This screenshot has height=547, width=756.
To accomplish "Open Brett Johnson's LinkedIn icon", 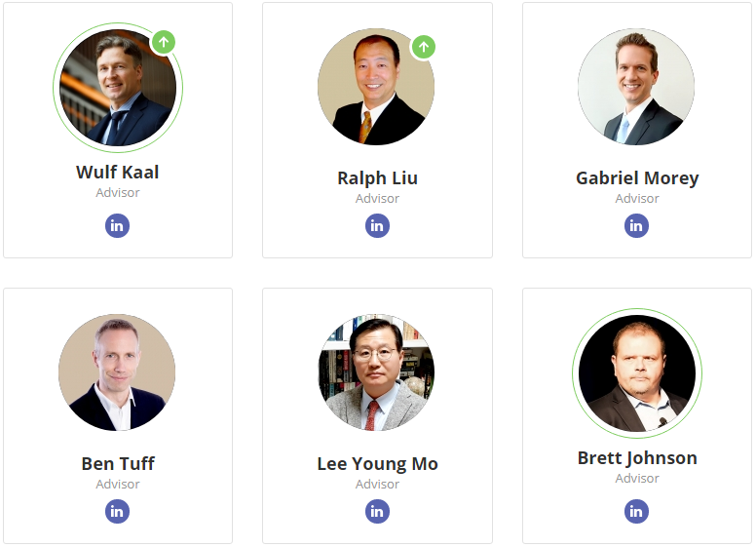I will tap(636, 511).
